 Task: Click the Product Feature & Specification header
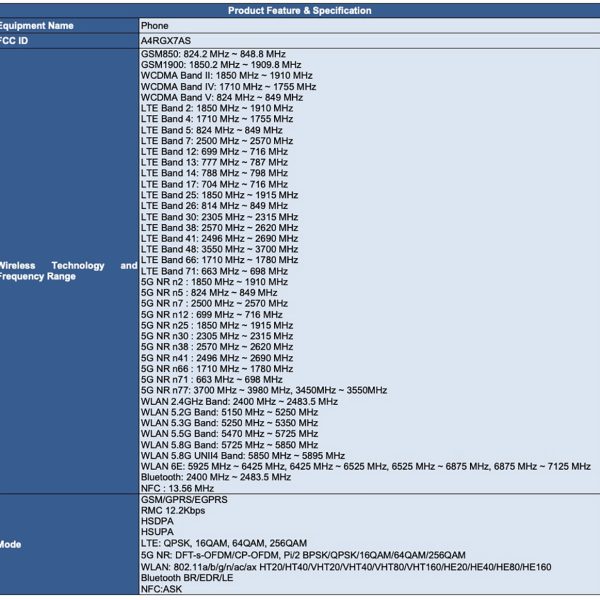point(299,10)
